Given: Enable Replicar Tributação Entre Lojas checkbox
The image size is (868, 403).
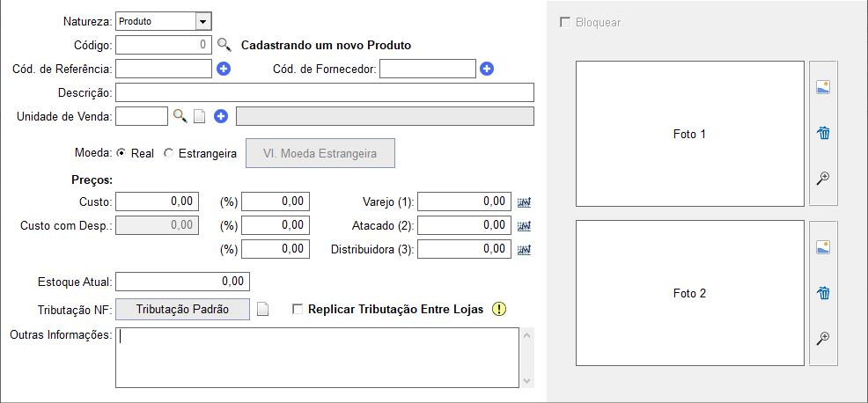Looking at the screenshot, I should pos(298,310).
